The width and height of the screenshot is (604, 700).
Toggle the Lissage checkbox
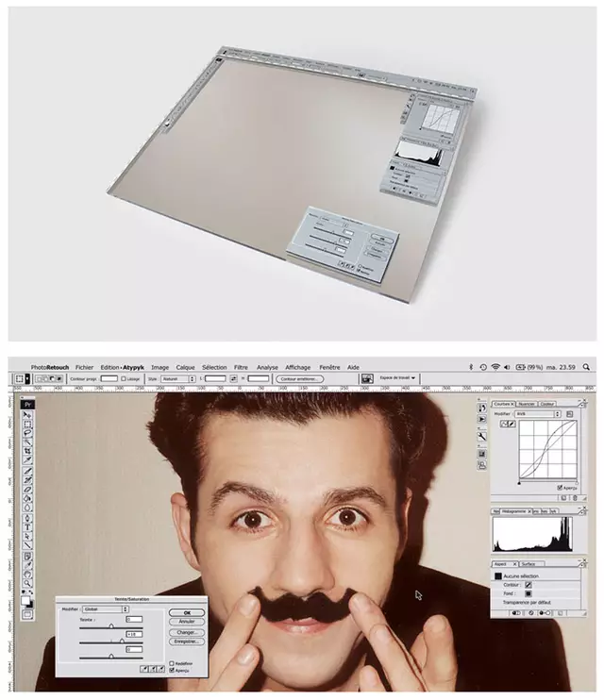tap(124, 378)
